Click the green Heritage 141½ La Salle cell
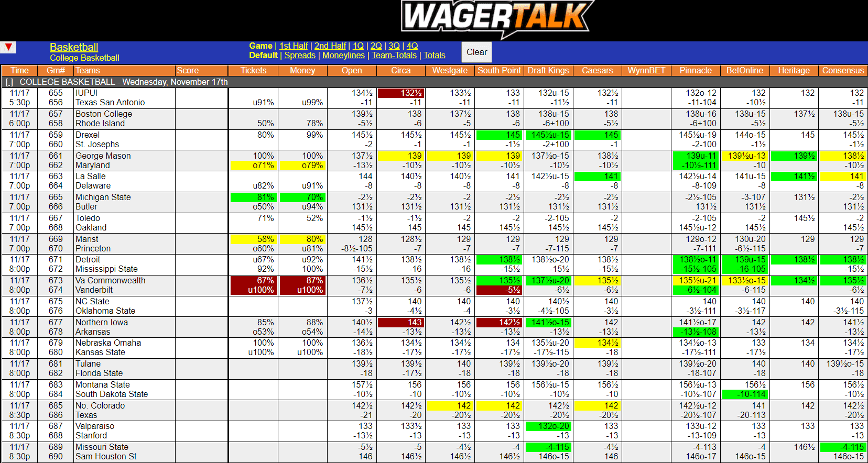Image resolution: width=868 pixels, height=463 pixels. [x=794, y=177]
